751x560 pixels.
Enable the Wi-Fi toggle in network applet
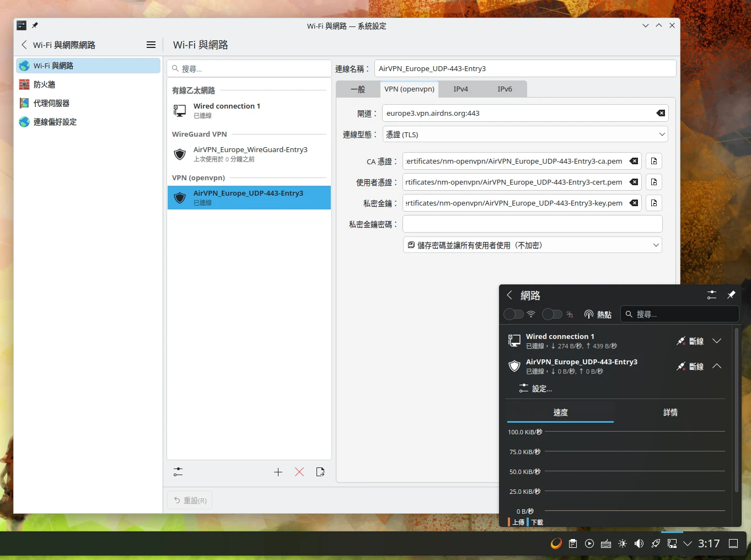513,314
